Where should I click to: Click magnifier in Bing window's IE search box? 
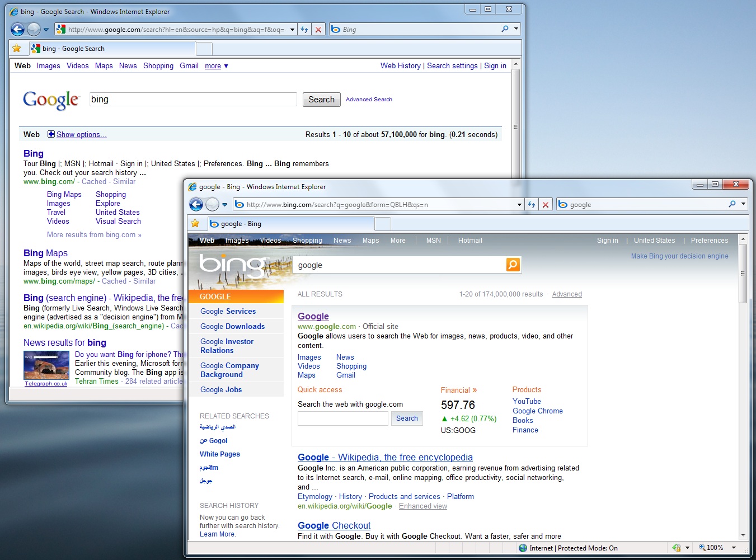(x=732, y=204)
